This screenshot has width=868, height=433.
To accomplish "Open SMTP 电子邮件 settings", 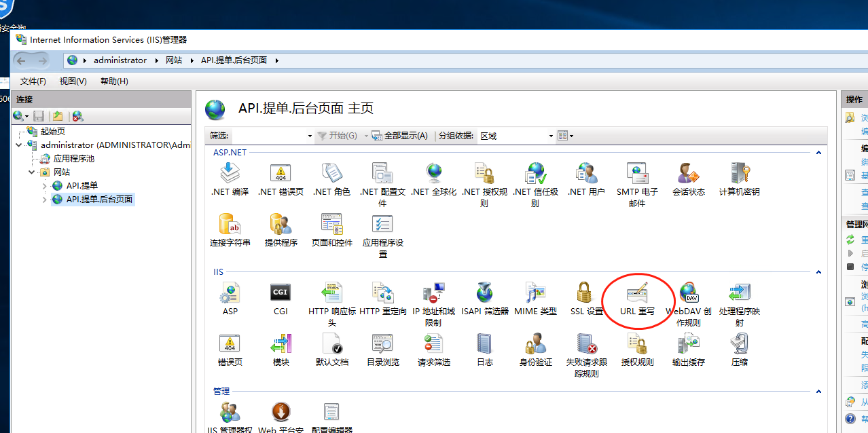I will pos(637,185).
